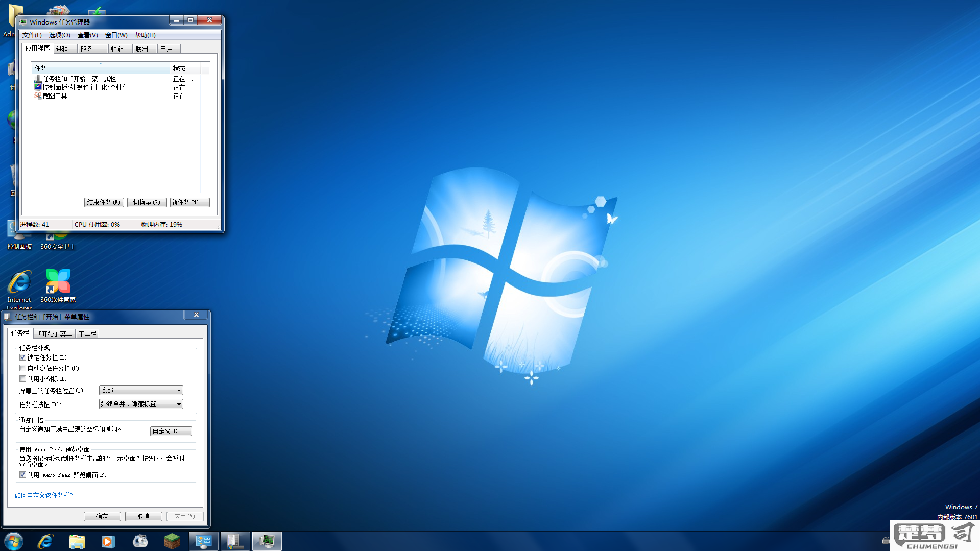Viewport: 980px width, 551px height.
Task: Switch to Control Panel taskbar button
Action: (204, 541)
